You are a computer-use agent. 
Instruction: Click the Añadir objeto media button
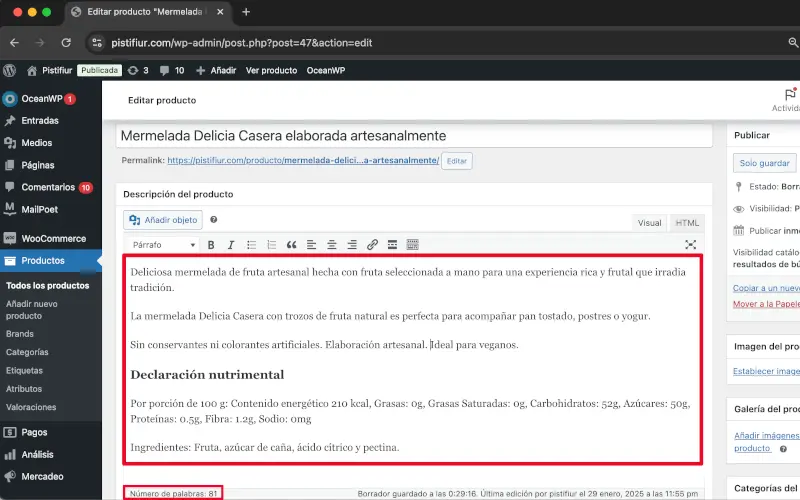point(163,220)
